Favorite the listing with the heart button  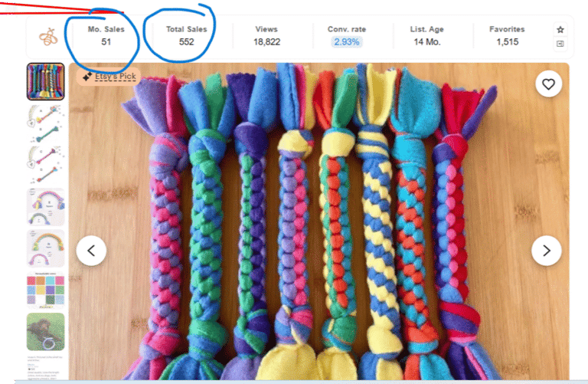tap(548, 84)
